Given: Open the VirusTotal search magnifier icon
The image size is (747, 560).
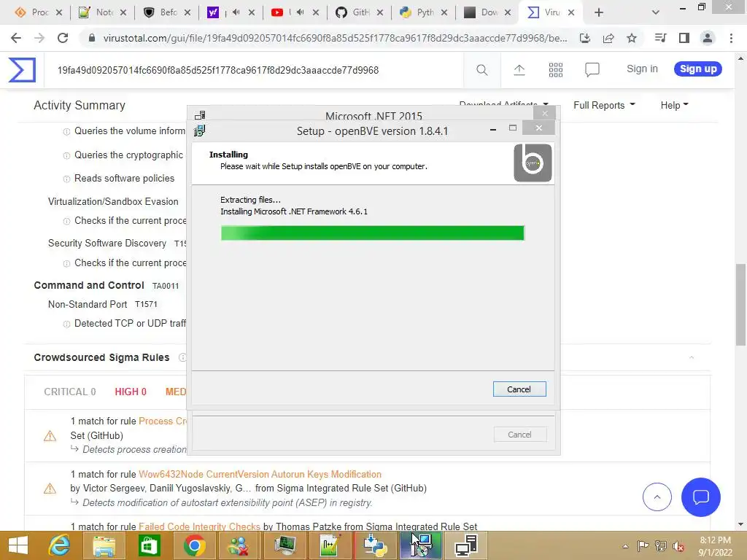Looking at the screenshot, I should click(482, 70).
